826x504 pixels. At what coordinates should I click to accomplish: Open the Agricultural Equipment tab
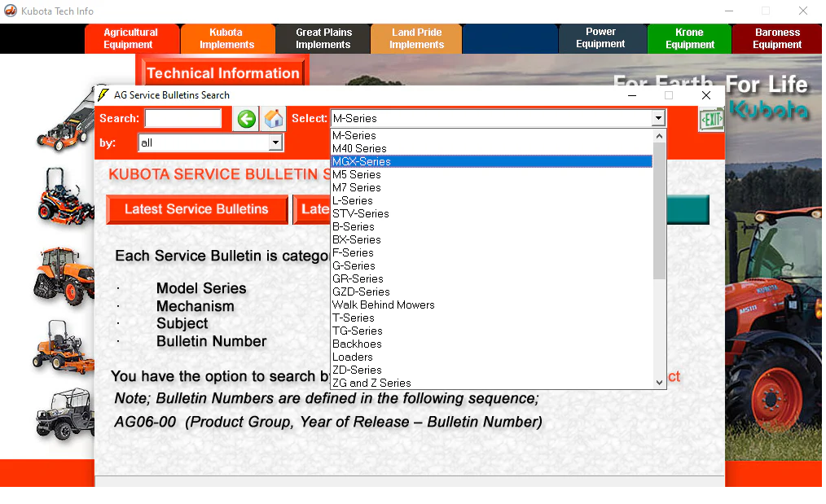point(130,39)
